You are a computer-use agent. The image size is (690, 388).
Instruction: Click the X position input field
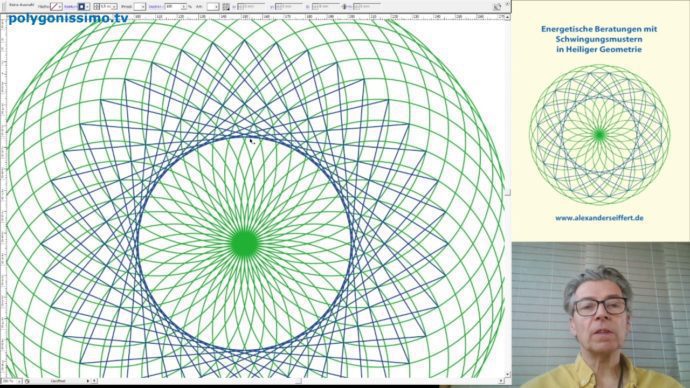251,7
